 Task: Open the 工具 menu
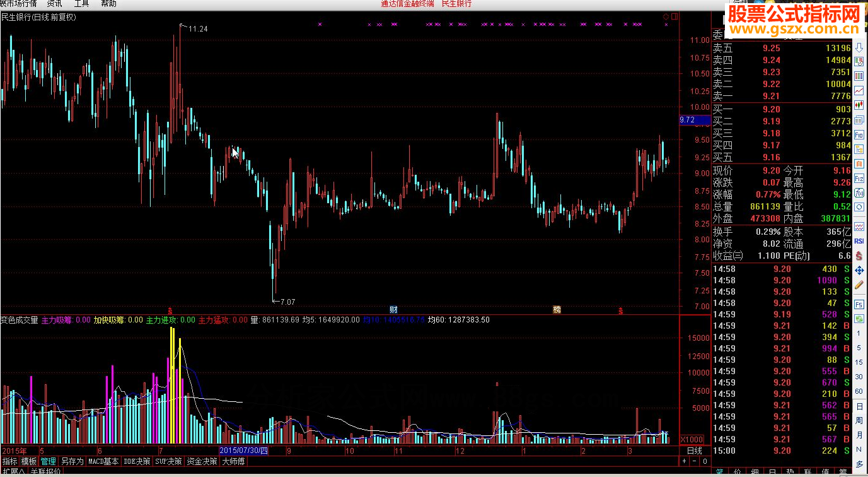[82, 3]
